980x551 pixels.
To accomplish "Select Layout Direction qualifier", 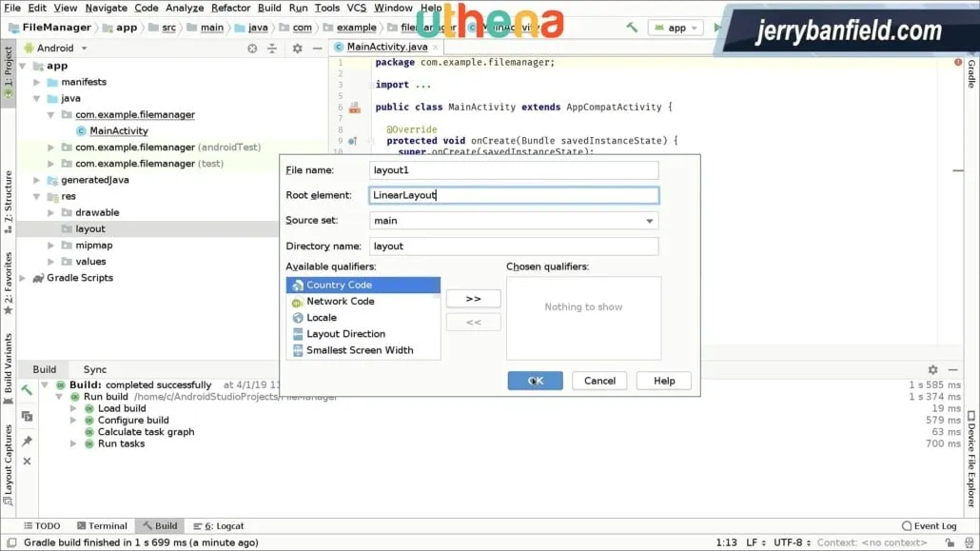I will click(363, 334).
